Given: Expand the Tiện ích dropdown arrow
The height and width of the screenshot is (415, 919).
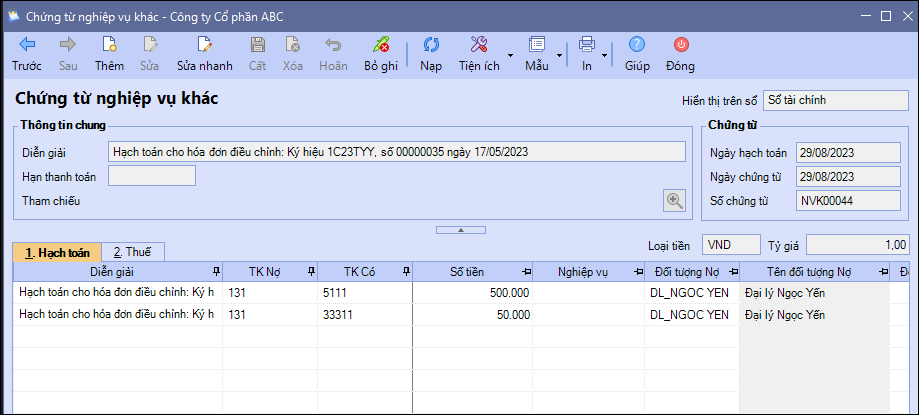Looking at the screenshot, I should [x=510, y=55].
